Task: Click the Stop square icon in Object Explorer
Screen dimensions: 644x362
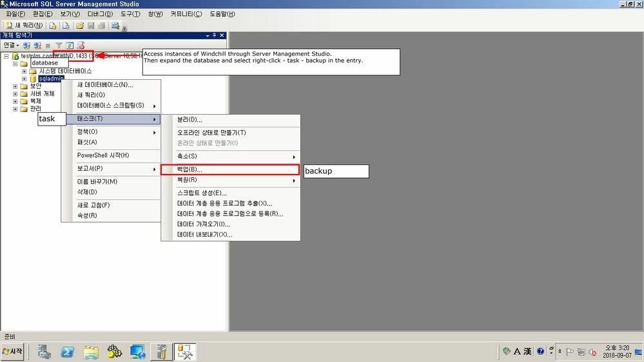Action: [48, 45]
